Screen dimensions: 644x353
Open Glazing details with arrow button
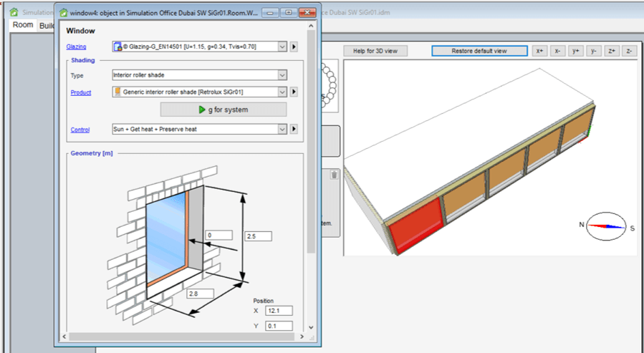point(294,47)
